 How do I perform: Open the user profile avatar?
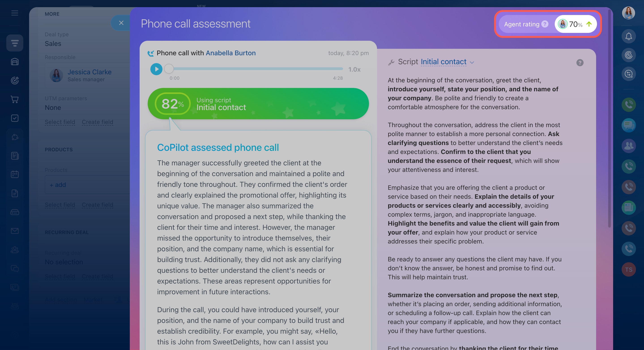[629, 13]
